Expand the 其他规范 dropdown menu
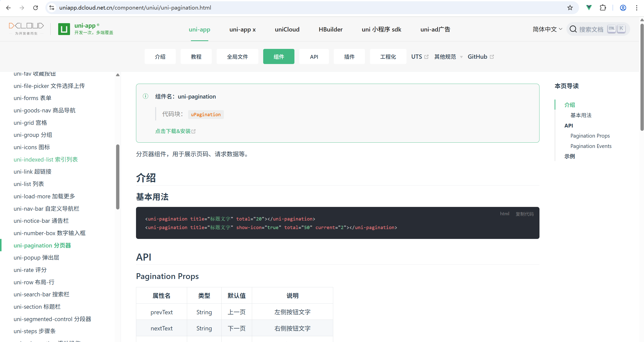Viewport: 644px width, 342px height. point(448,57)
